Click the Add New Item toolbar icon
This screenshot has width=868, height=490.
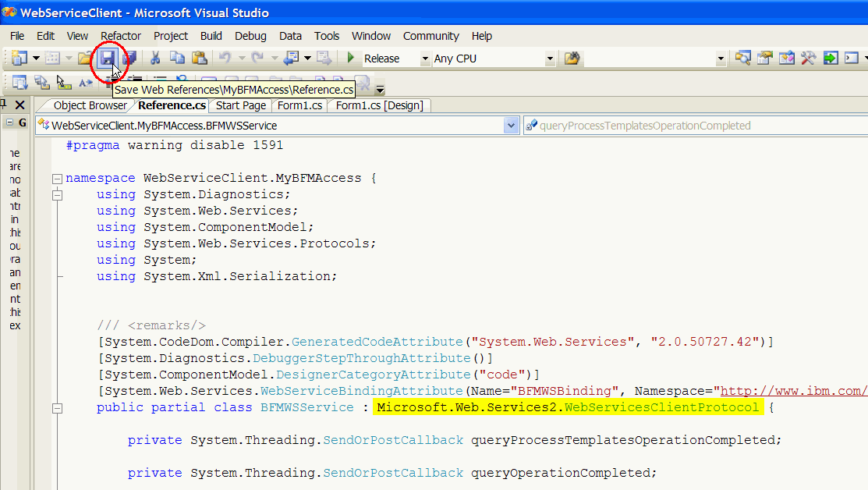(52, 59)
